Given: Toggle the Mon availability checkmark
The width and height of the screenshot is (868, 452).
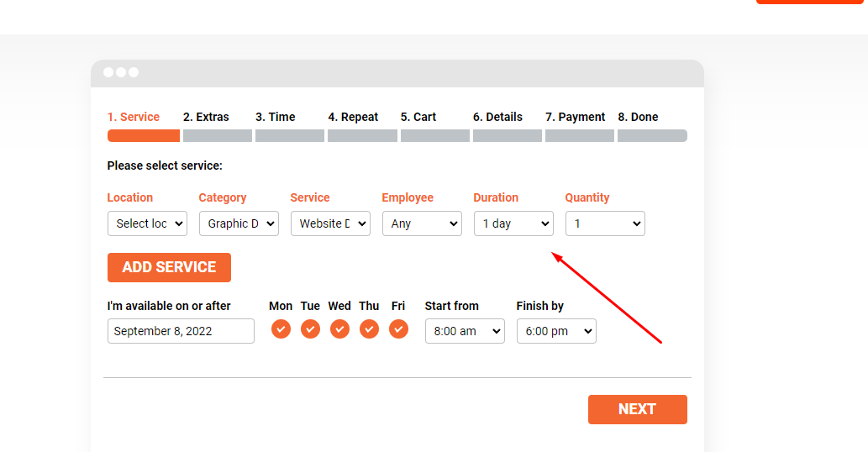Looking at the screenshot, I should [x=281, y=329].
